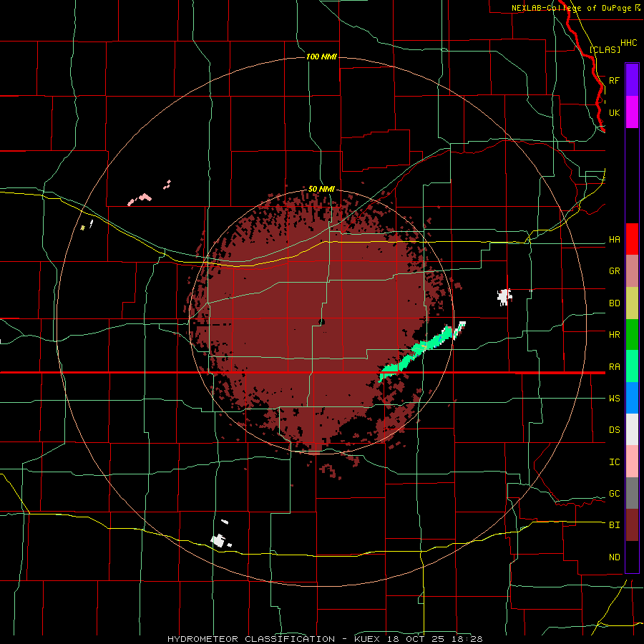
Task: Click the DS white legend swatch
Action: point(632,429)
